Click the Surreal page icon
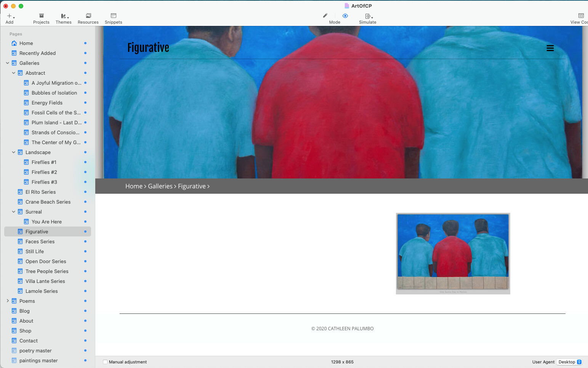Image resolution: width=588 pixels, height=368 pixels. coord(20,212)
